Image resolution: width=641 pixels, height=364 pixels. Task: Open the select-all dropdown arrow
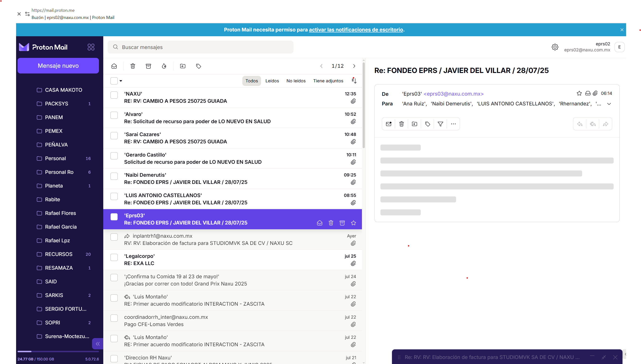(121, 81)
